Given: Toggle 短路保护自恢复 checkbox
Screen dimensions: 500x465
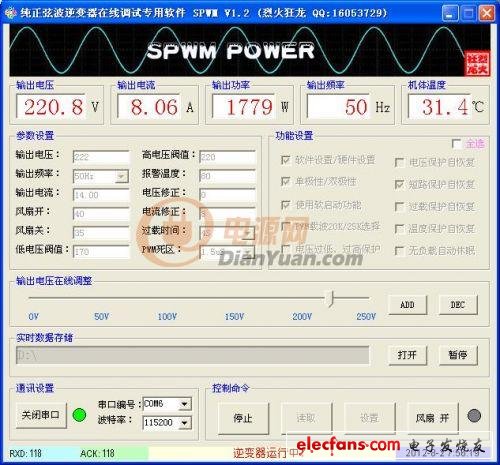Looking at the screenshot, I should [399, 184].
